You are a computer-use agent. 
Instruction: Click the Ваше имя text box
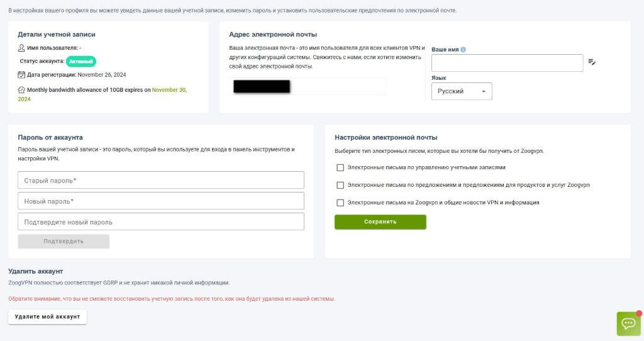pyautogui.click(x=508, y=63)
